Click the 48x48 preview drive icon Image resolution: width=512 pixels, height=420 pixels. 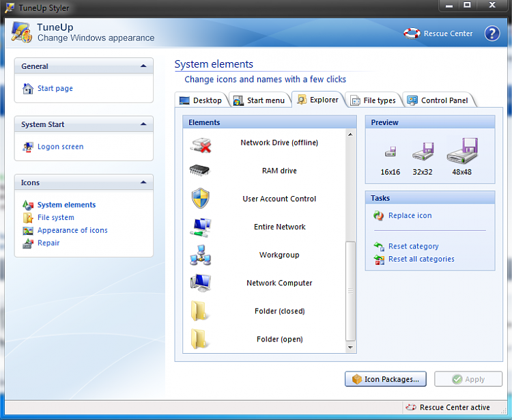coord(462,150)
